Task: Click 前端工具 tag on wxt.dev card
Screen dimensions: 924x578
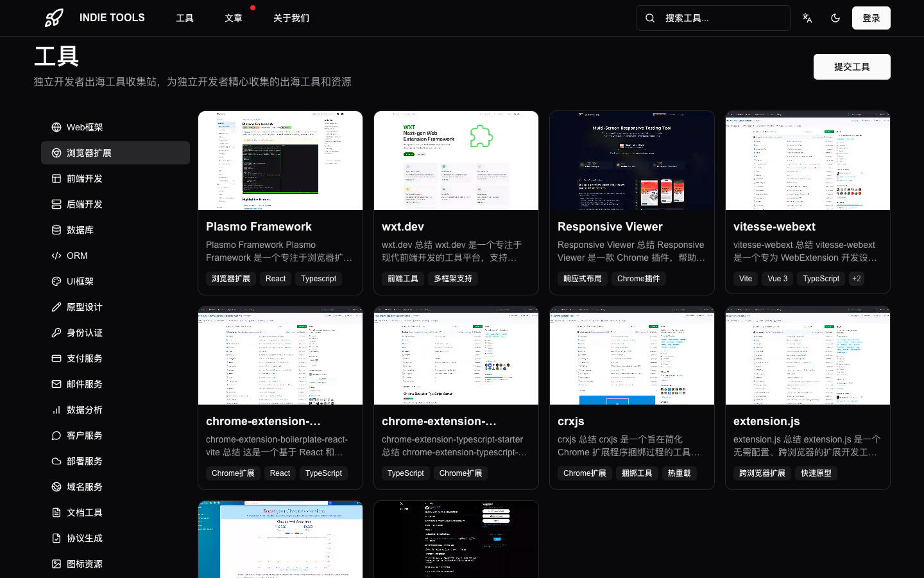Action: 403,279
